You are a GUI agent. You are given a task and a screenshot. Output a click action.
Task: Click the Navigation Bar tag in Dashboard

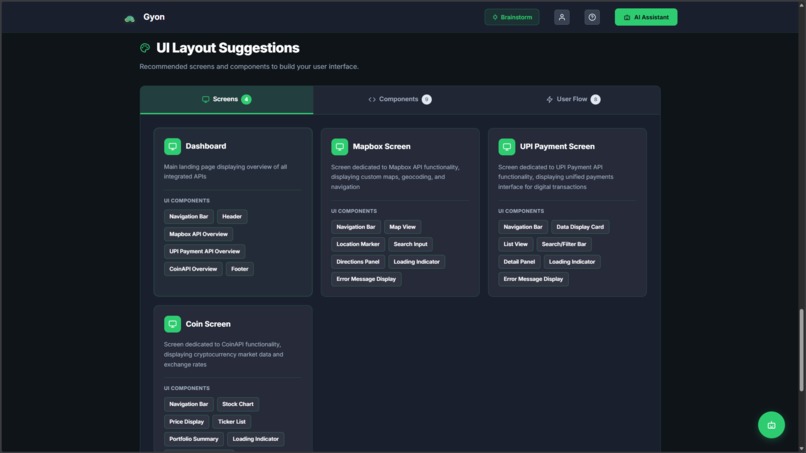click(x=189, y=216)
